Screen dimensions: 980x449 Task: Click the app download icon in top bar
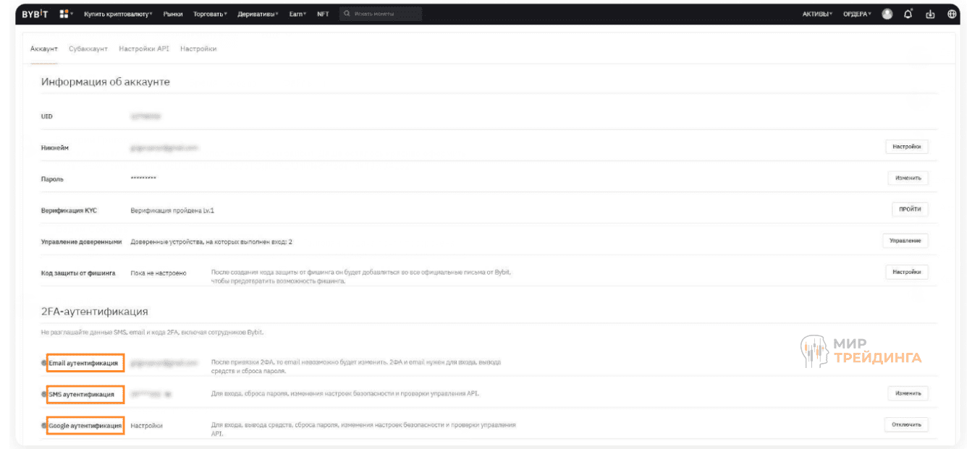click(x=930, y=13)
